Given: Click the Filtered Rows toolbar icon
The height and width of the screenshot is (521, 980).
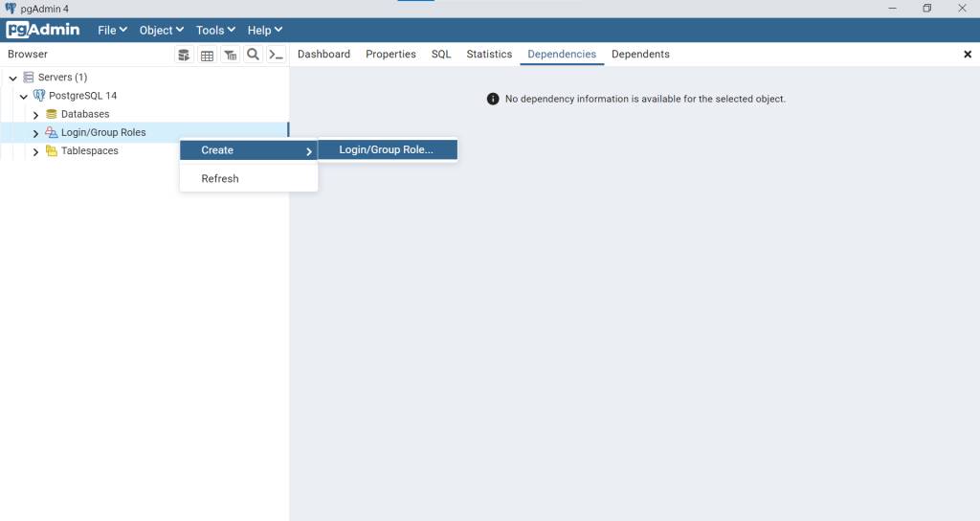Looking at the screenshot, I should point(230,55).
